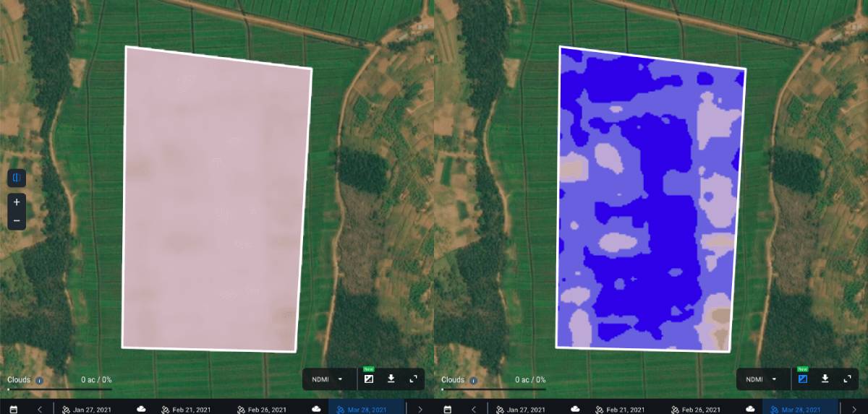Go to previous dates in the left timeline
This screenshot has height=414, width=868.
click(x=40, y=409)
